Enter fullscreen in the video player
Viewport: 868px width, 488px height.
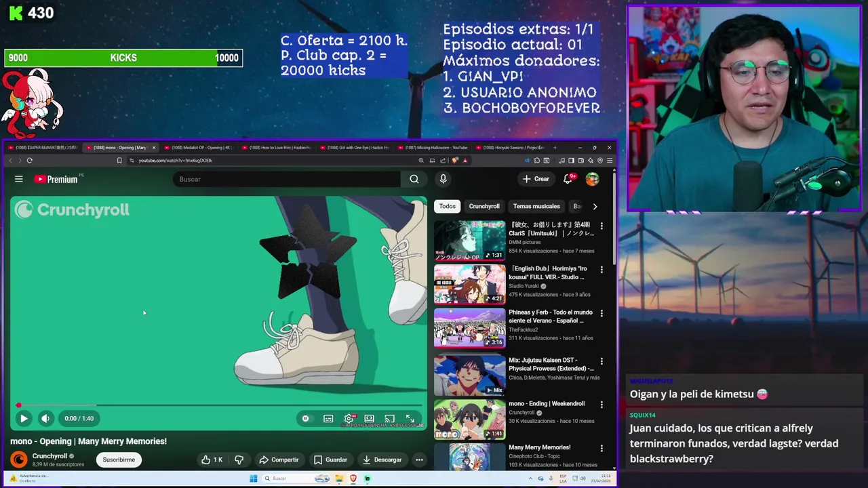point(410,419)
